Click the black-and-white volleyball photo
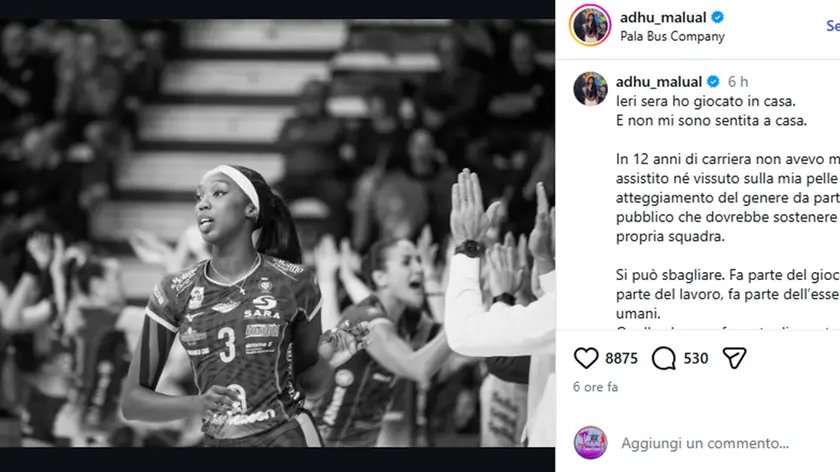 coord(278,233)
